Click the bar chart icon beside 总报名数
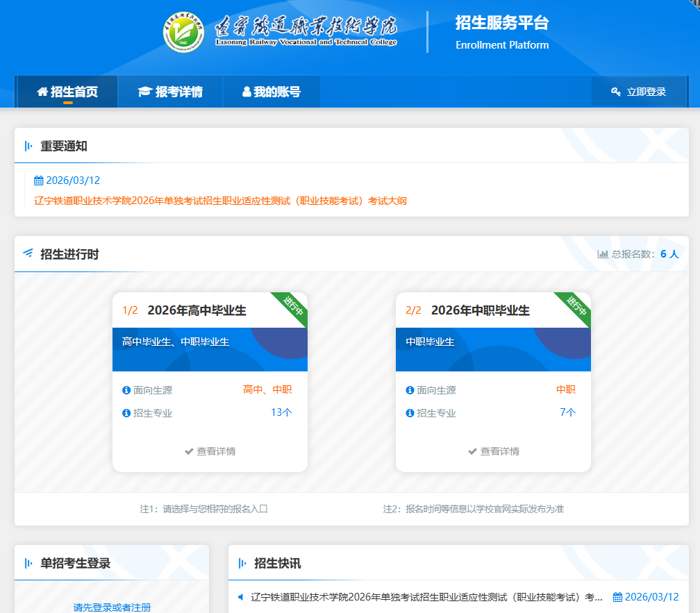 tap(603, 254)
